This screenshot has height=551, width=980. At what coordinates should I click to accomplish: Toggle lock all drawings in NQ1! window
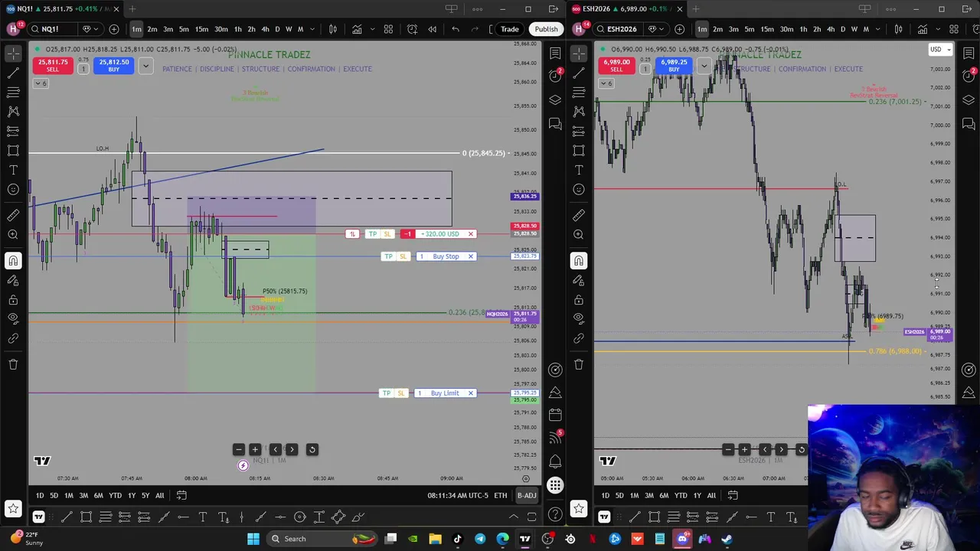13,299
